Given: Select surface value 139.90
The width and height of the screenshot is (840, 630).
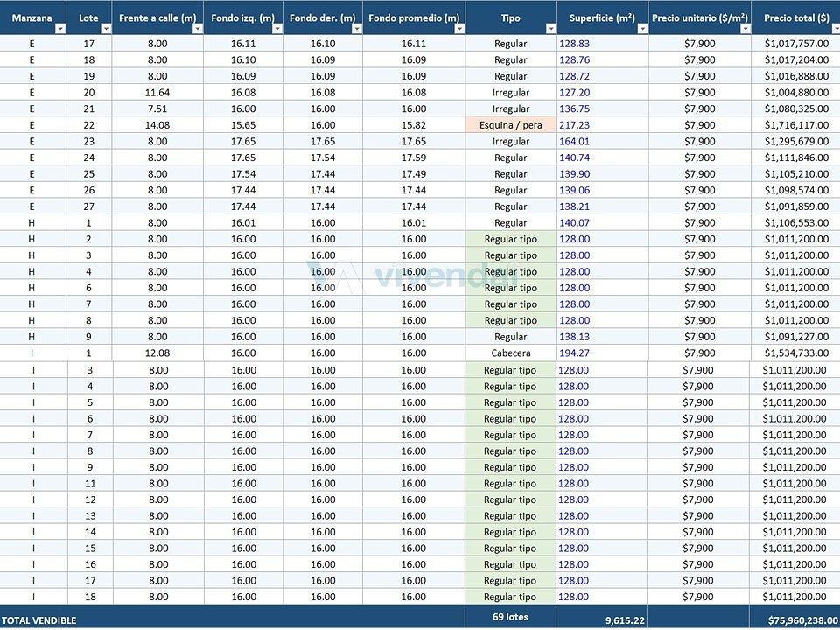Looking at the screenshot, I should point(574,174).
